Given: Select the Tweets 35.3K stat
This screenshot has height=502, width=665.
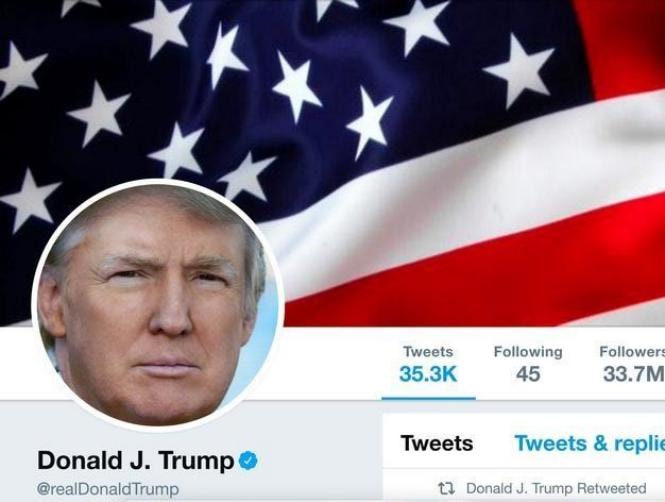Looking at the screenshot, I should pyautogui.click(x=428, y=365).
